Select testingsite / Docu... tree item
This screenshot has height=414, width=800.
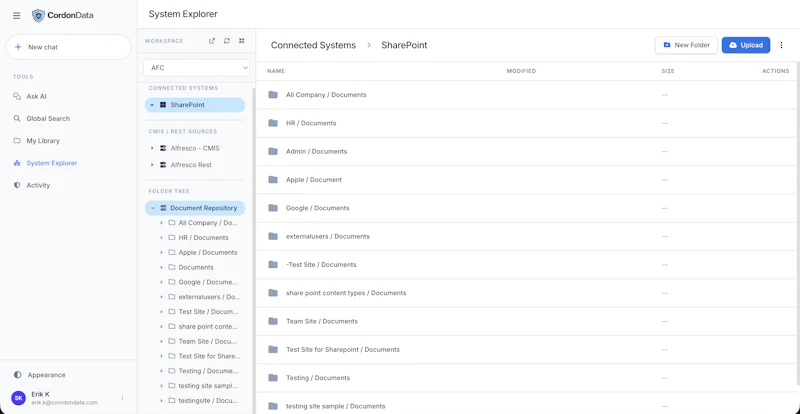(208, 401)
